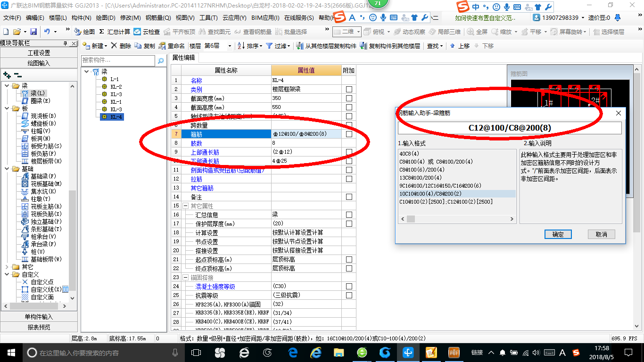Open the 新建 dropdown arrow

pyautogui.click(x=106, y=46)
